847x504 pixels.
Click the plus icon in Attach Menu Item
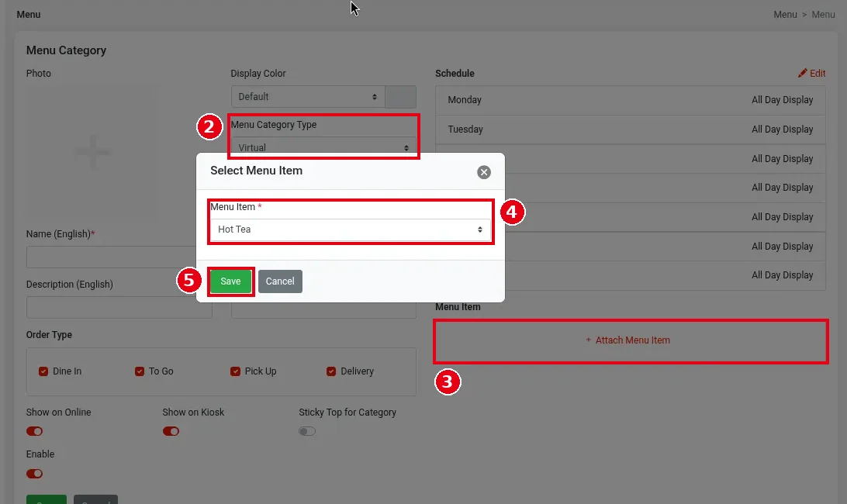click(588, 340)
